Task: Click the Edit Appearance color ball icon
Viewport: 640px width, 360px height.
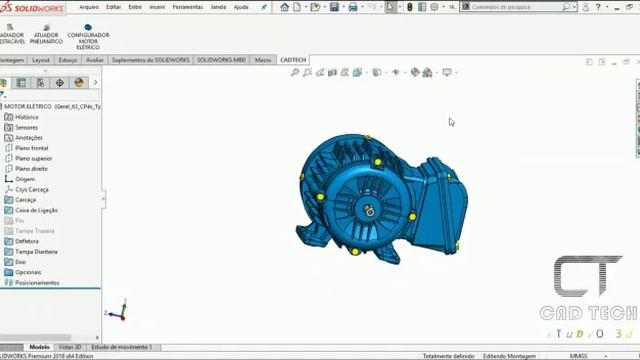Action: 415,73
